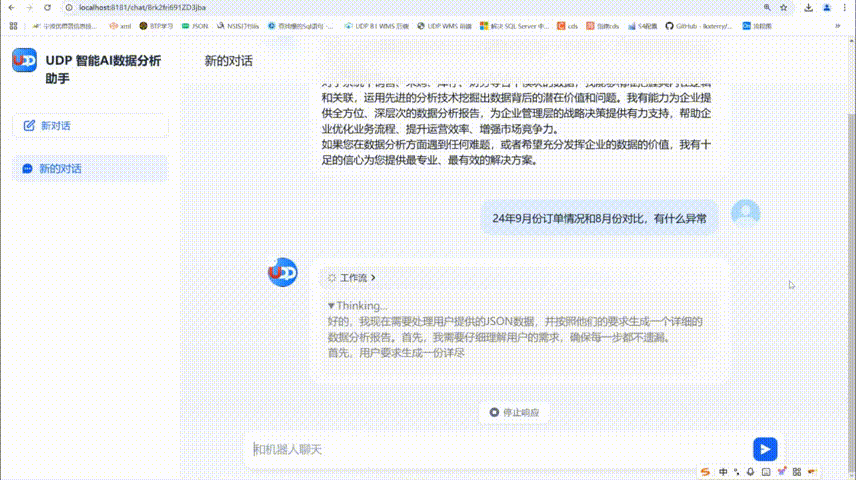Viewport: 856px width, 480px height.
Task: Select the 新的对话 conversation in the sidebar
Action: [x=61, y=169]
